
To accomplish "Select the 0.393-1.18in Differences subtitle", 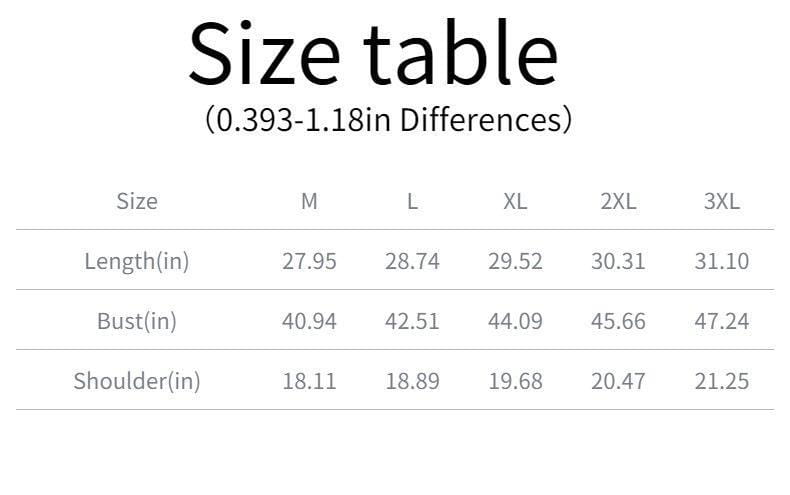I will tap(388, 120).
